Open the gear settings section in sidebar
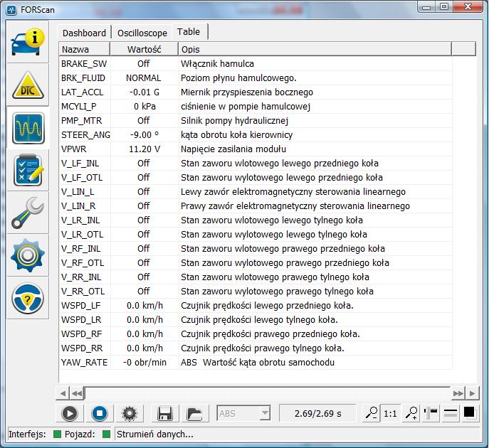 coord(28,257)
